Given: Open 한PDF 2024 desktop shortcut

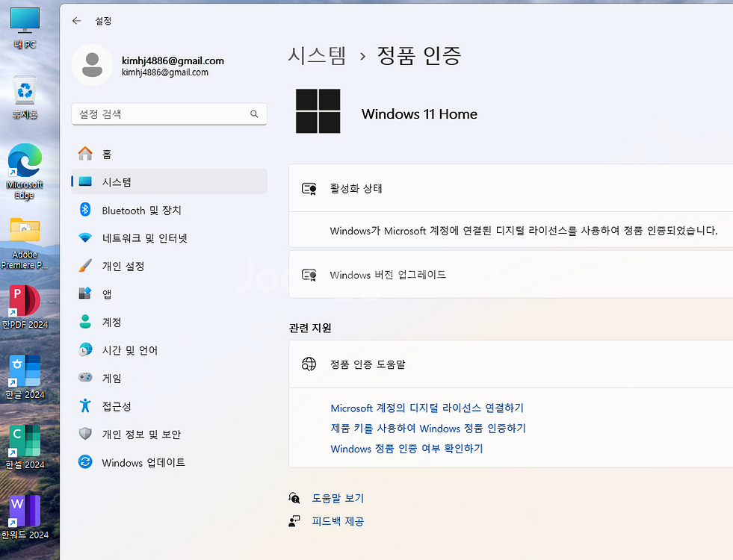Looking at the screenshot, I should pyautogui.click(x=25, y=307).
